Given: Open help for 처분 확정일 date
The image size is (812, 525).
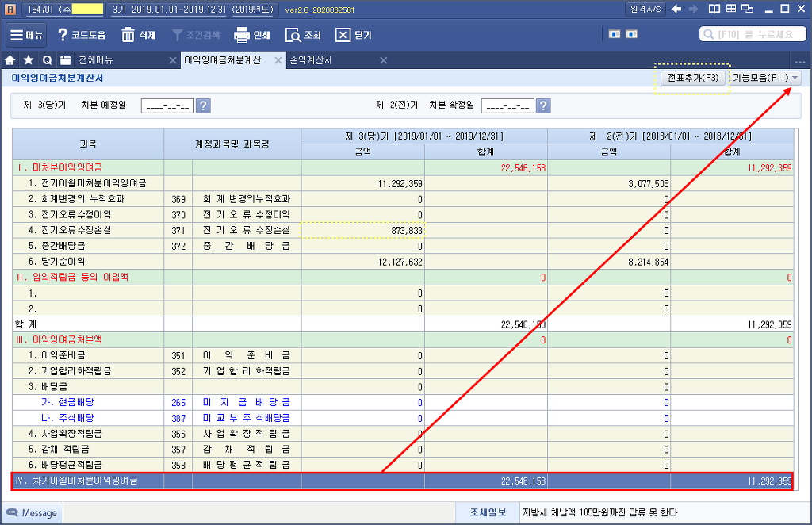Looking at the screenshot, I should click(543, 106).
